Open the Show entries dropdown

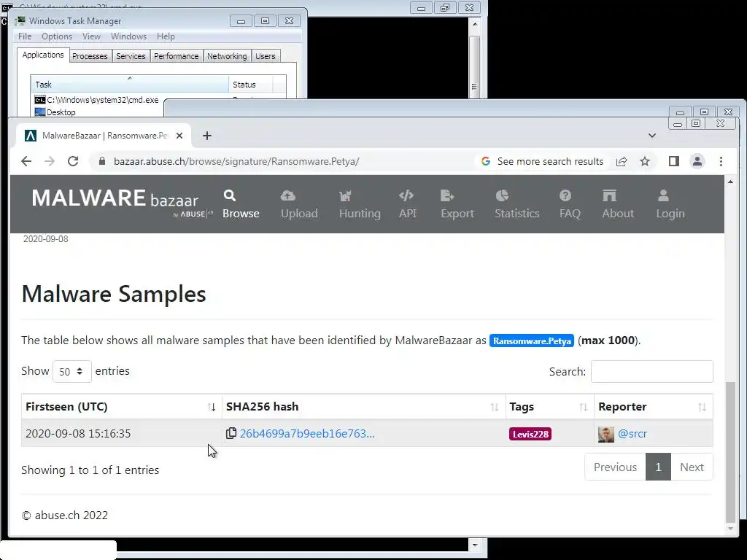point(72,371)
